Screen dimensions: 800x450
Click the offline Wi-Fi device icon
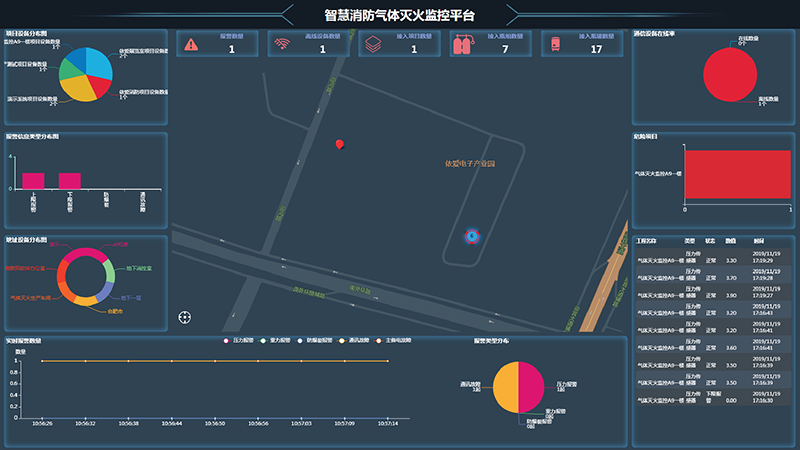[x=282, y=44]
